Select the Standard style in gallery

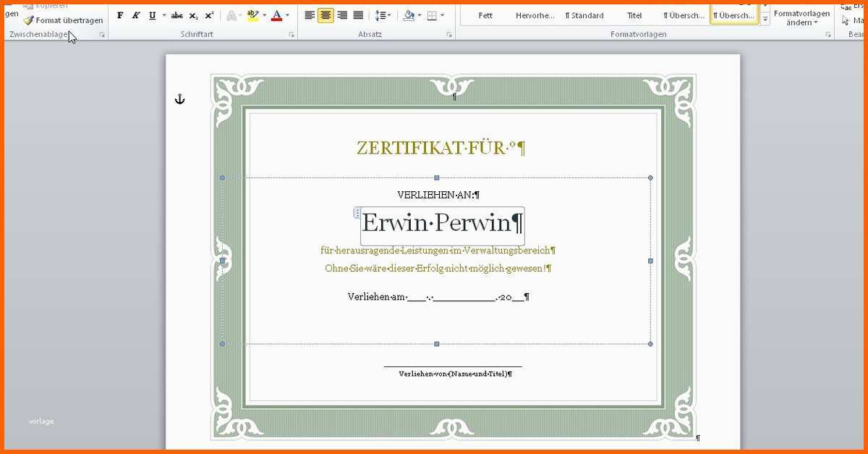click(x=584, y=15)
